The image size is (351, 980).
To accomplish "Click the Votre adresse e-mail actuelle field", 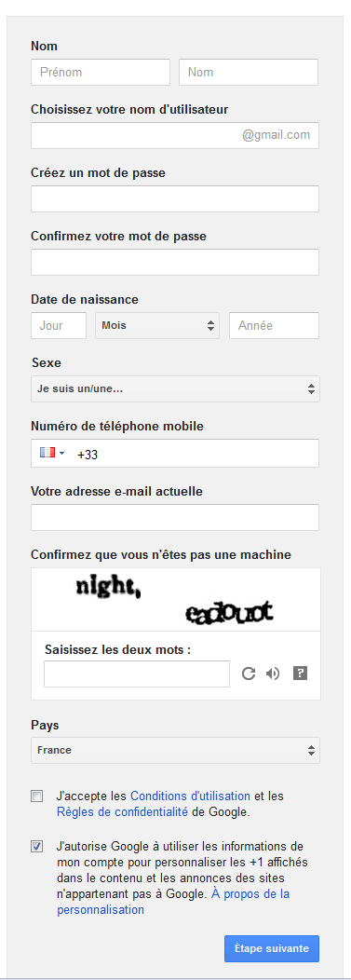I will click(175, 518).
